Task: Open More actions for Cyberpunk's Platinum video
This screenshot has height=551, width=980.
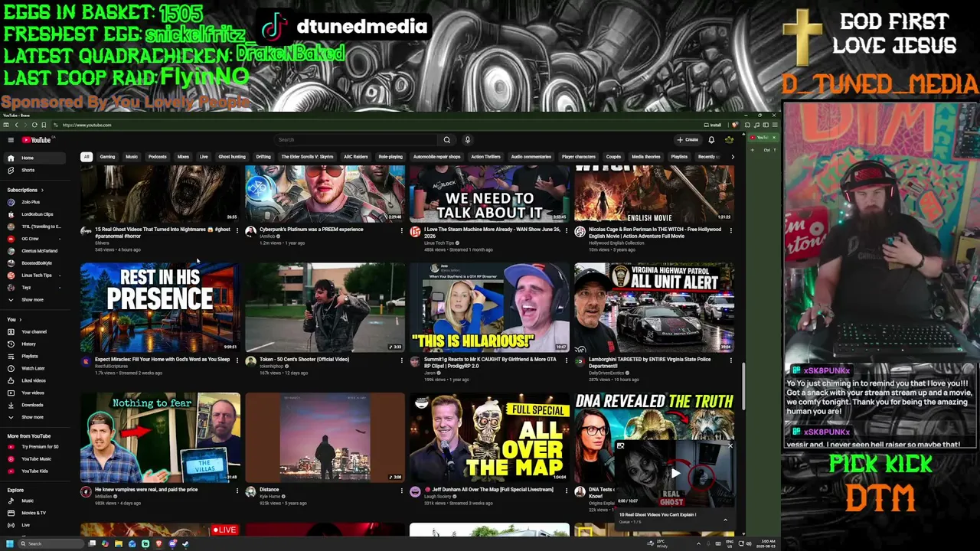Action: 401,230
